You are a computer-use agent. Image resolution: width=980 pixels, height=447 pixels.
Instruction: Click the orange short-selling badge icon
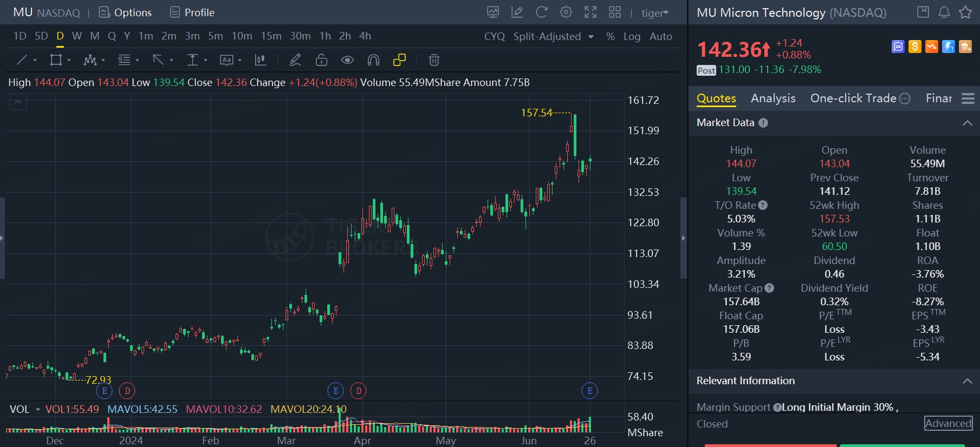(x=932, y=47)
